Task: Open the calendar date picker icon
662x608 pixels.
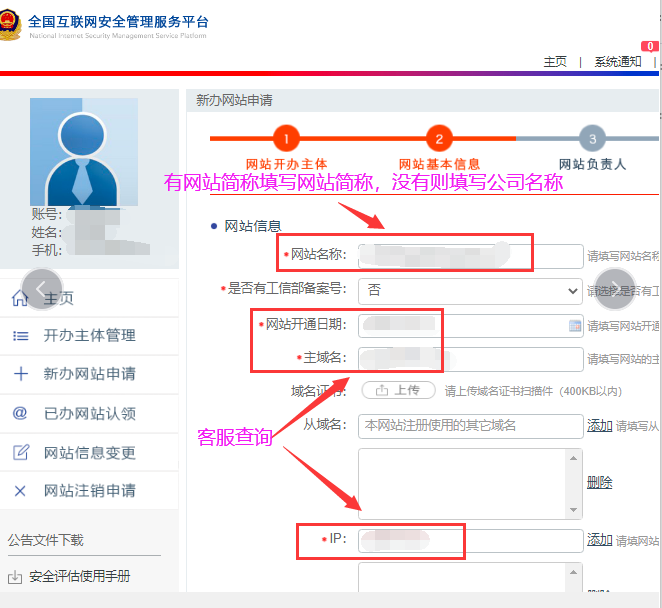Action: tap(574, 326)
